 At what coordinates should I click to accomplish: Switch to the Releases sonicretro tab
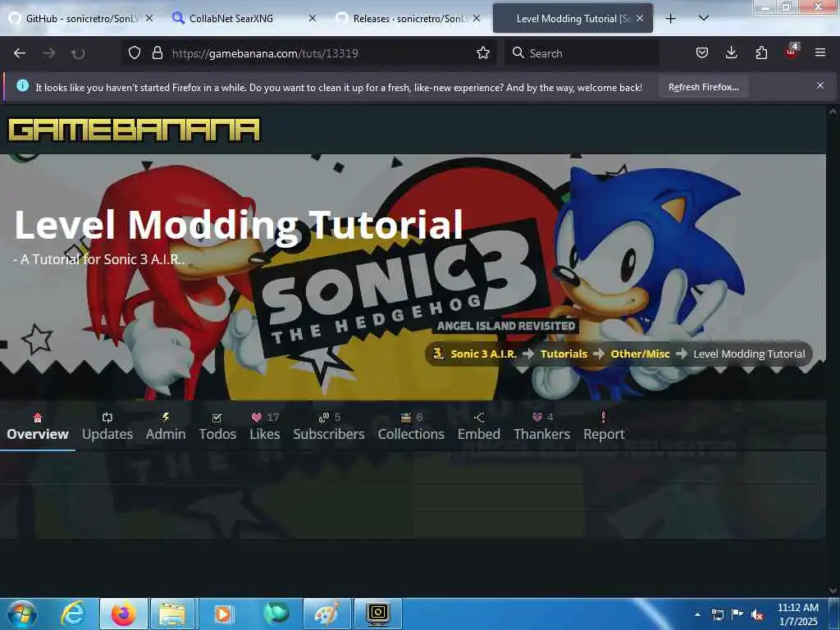[409, 19]
